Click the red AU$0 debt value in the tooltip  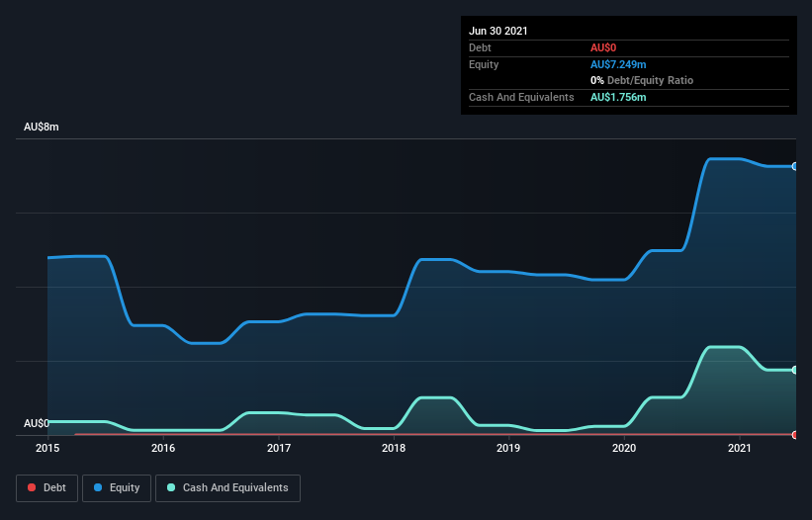tap(603, 47)
